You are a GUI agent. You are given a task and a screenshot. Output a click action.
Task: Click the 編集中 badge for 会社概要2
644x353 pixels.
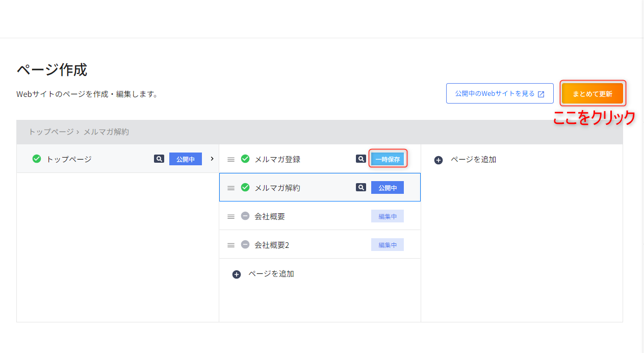(x=388, y=245)
